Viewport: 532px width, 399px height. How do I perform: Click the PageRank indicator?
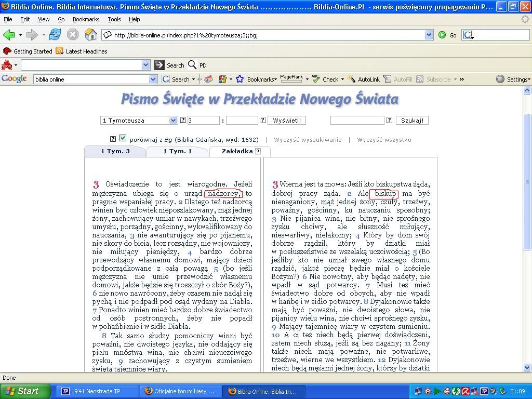pos(291,79)
